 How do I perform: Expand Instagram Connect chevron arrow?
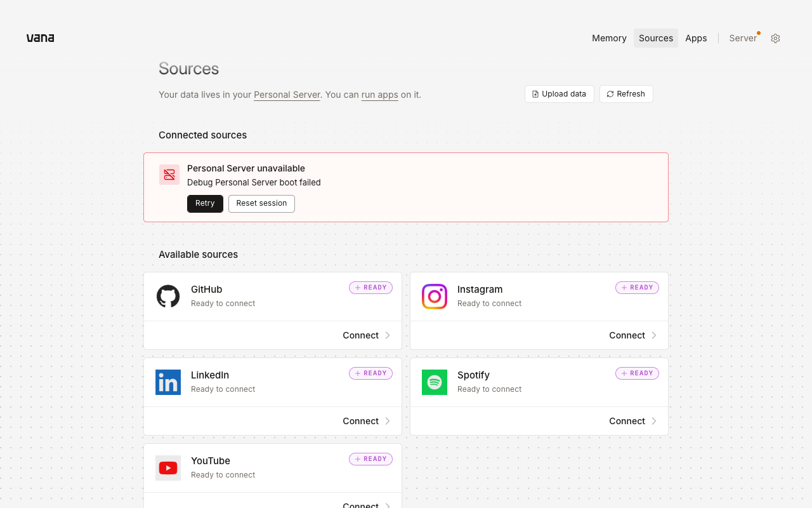tap(654, 335)
